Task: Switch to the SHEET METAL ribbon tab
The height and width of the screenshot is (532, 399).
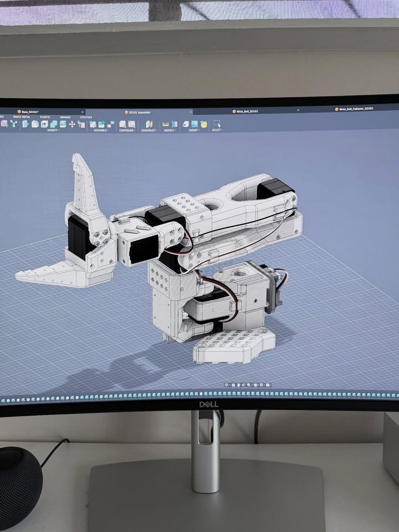Action: pyautogui.click(x=22, y=117)
